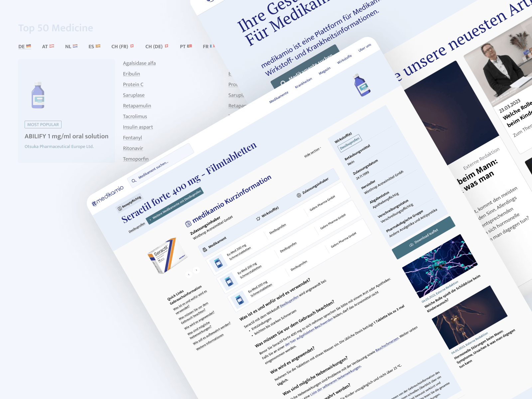Click the Weitere Informationen quick link
The image size is (532, 399).
pos(210,342)
